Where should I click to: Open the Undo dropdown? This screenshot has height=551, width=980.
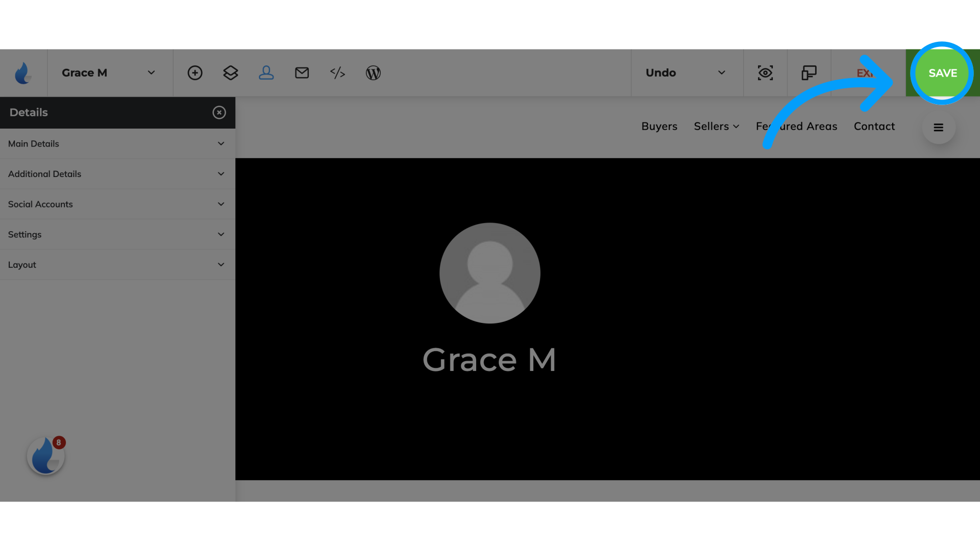(687, 73)
